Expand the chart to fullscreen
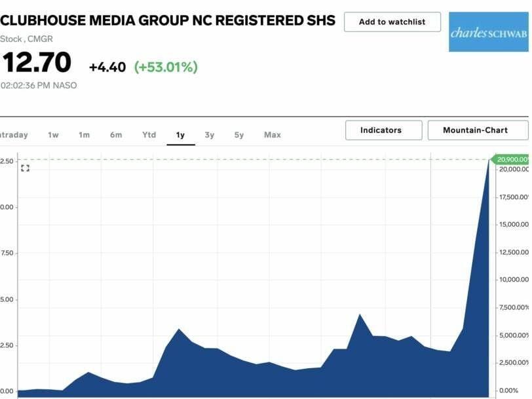Image resolution: width=532 pixels, height=399 pixels. (x=25, y=169)
